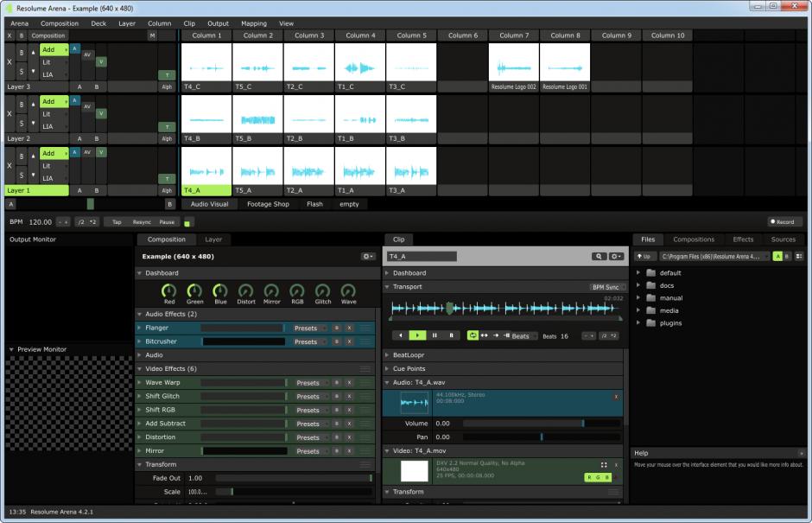Clear composition with top-left X button
The image size is (812, 523).
(10, 35)
